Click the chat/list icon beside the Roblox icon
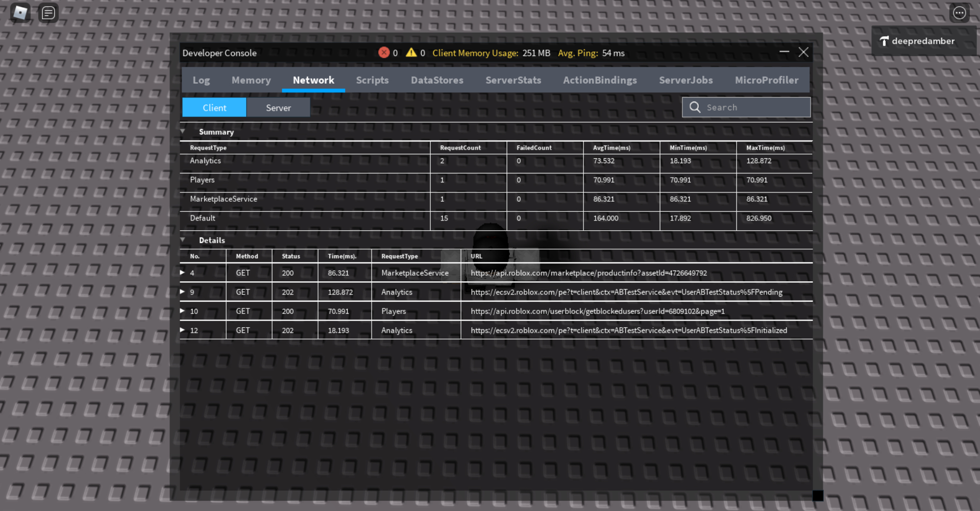 click(x=48, y=12)
